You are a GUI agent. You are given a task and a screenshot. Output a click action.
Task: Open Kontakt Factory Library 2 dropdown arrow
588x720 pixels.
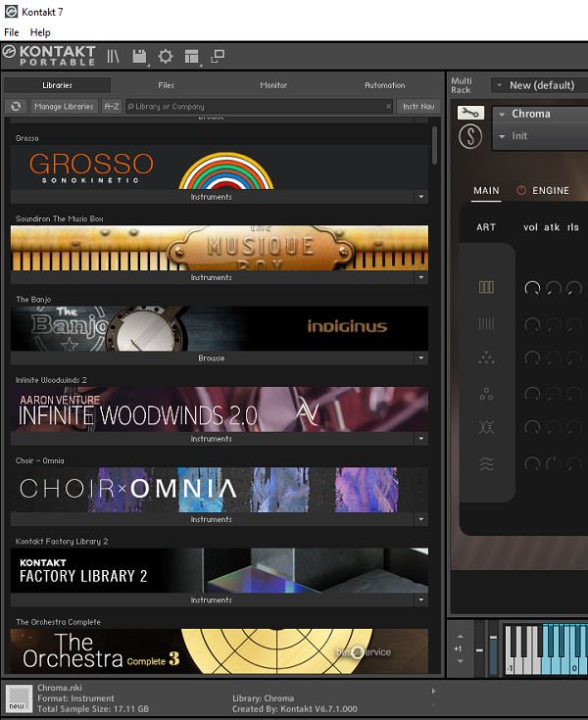pyautogui.click(x=421, y=600)
